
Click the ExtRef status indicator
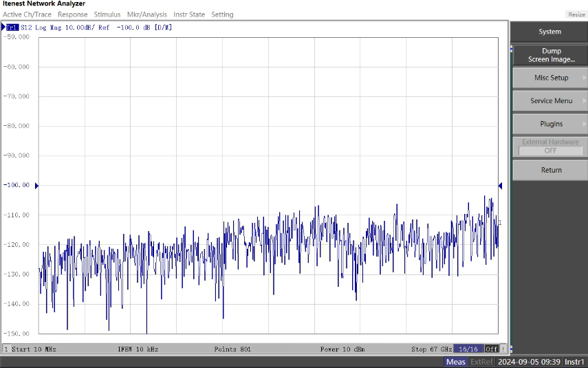point(481,362)
